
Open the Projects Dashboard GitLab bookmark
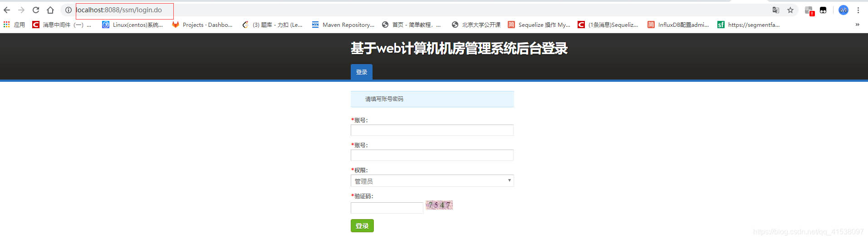(202, 25)
